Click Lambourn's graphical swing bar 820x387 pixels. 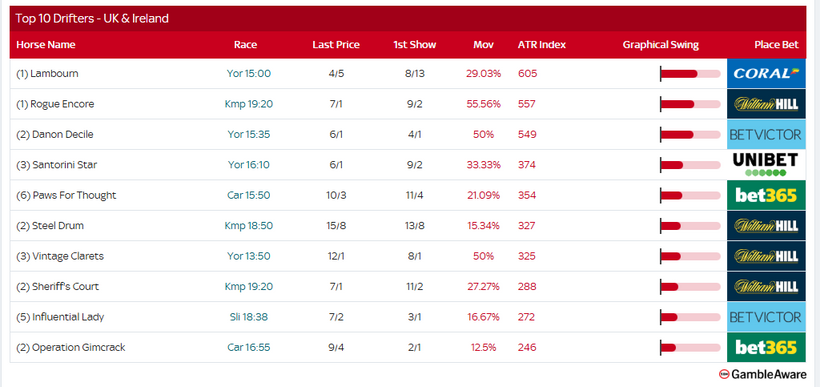coord(690,74)
